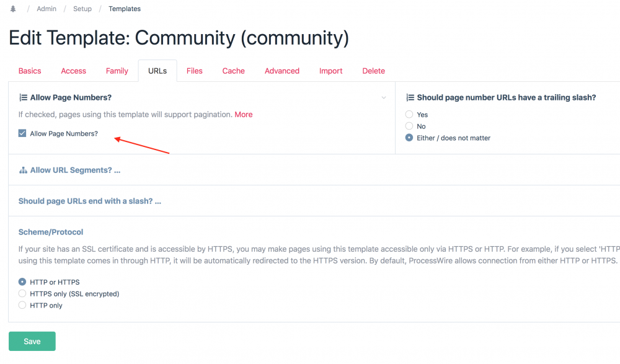Select HTTPS only (SSL encrypted) option
Screen dimensions: 620x364
(x=22, y=294)
